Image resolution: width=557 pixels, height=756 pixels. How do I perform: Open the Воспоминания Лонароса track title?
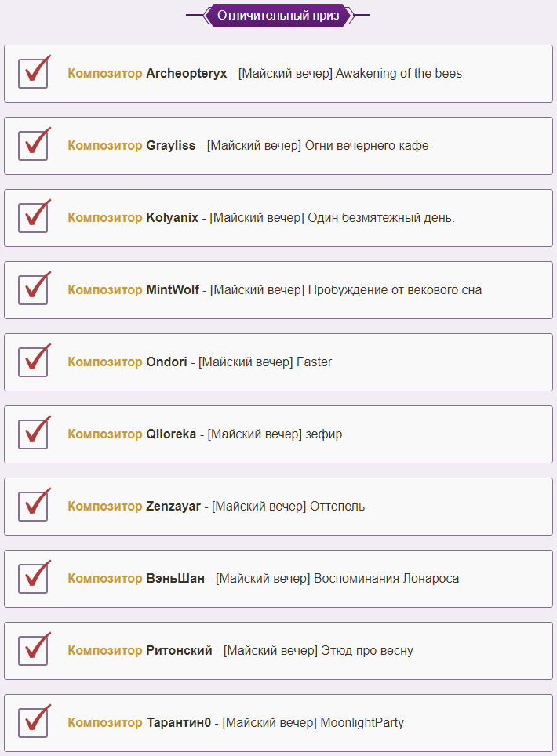tap(386, 578)
